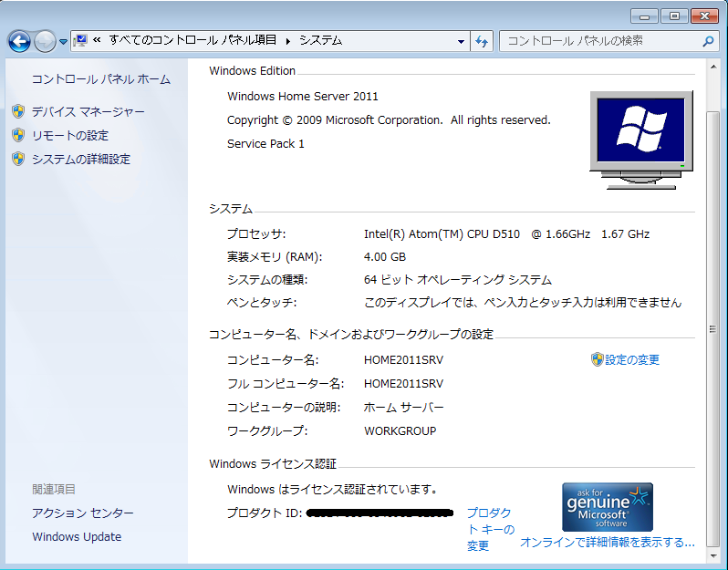This screenshot has width=728, height=570.
Task: Open プロダクト キーの変更 link
Action: [x=490, y=529]
